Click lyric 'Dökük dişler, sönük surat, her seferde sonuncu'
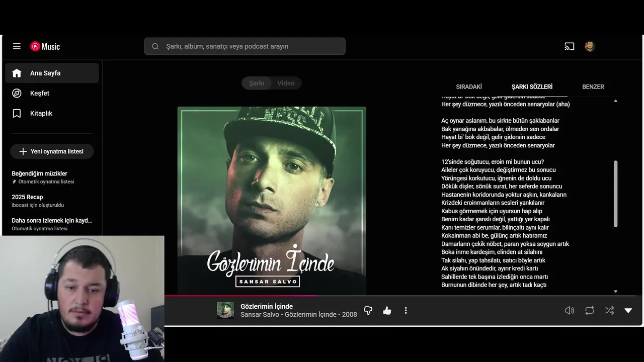This screenshot has height=362, width=644. [502, 187]
